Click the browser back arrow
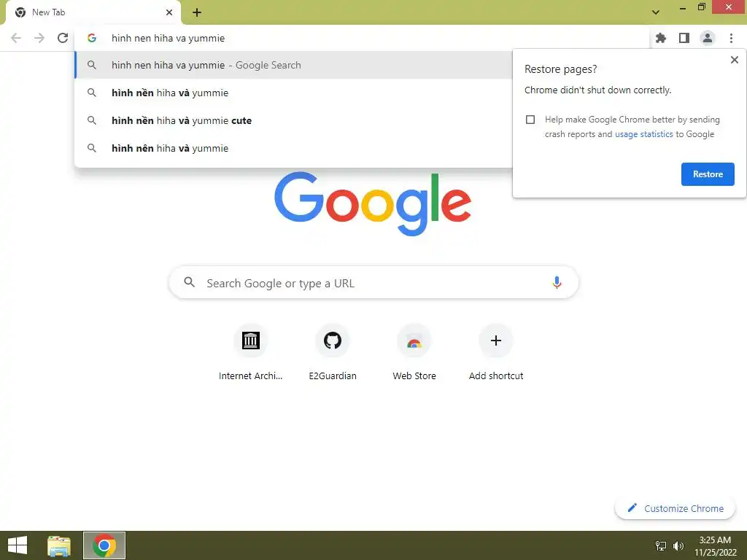This screenshot has width=747, height=560. pyautogui.click(x=16, y=38)
